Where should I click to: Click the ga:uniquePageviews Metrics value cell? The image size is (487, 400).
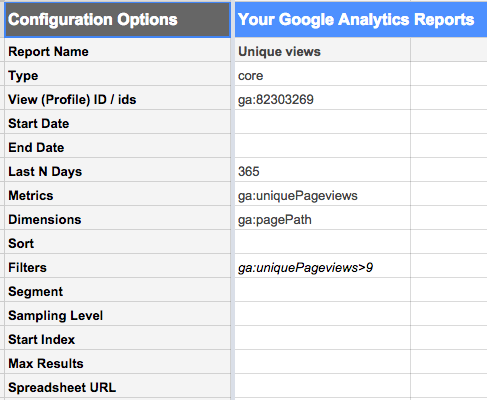[x=322, y=194]
